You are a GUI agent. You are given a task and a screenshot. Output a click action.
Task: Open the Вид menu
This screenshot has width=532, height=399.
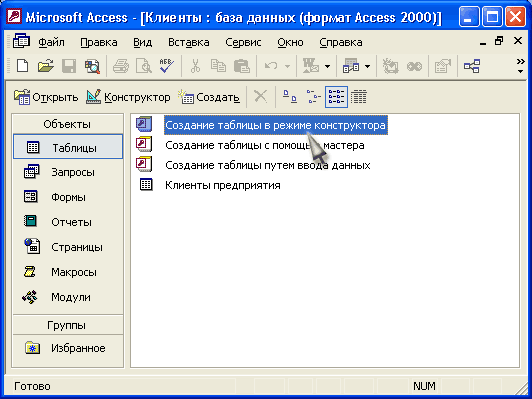[142, 42]
